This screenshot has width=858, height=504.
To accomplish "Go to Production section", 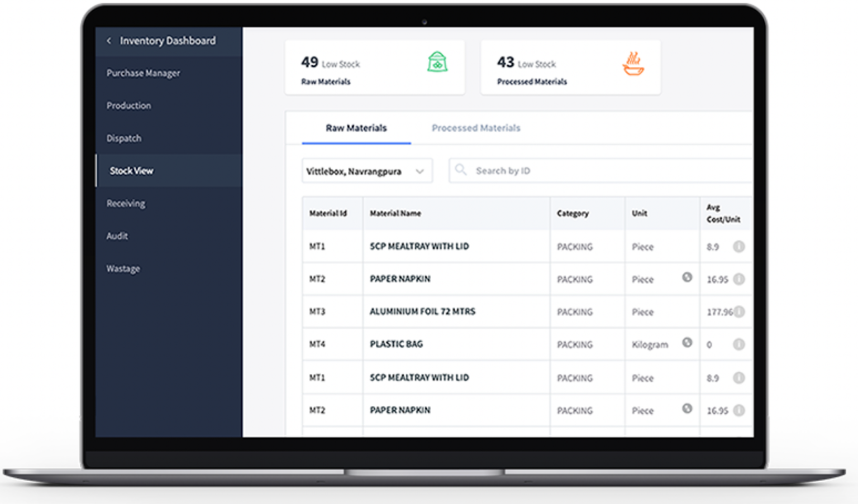I will (x=128, y=105).
